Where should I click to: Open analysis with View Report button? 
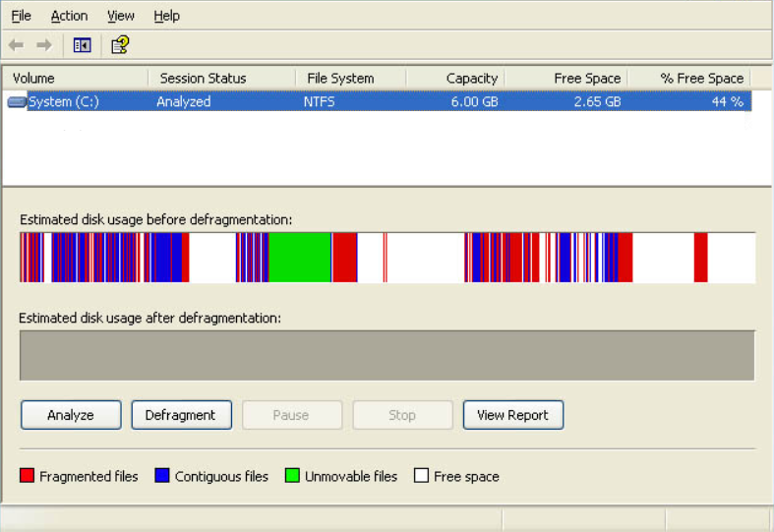[x=512, y=415]
